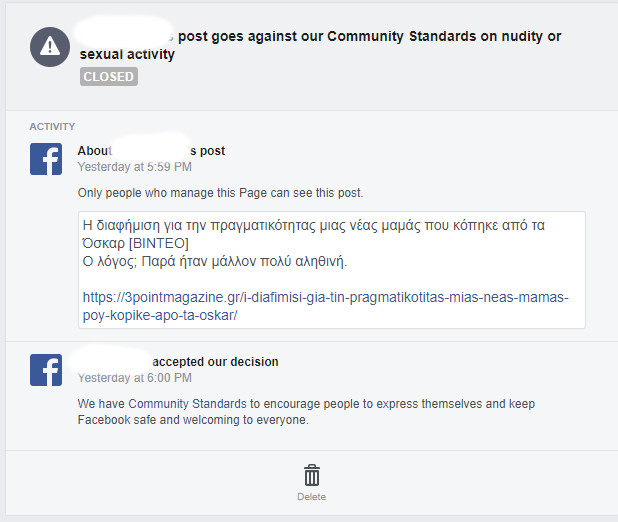The width and height of the screenshot is (618, 522).
Task: Click the headline about nudity or sexual activity
Action: (320, 45)
